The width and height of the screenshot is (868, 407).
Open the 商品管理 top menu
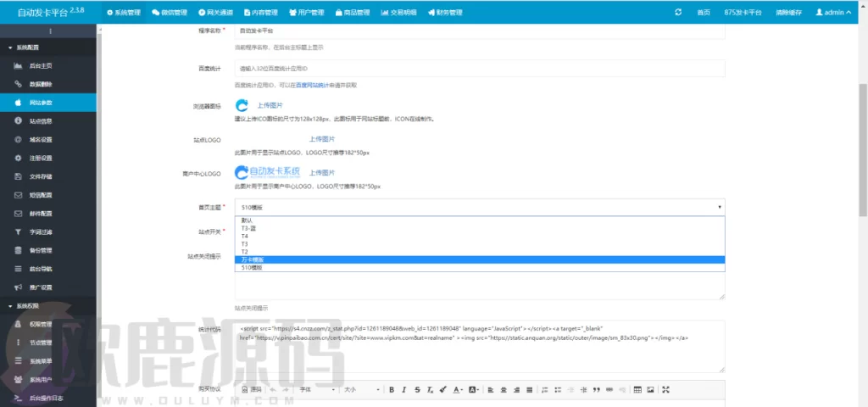point(352,12)
